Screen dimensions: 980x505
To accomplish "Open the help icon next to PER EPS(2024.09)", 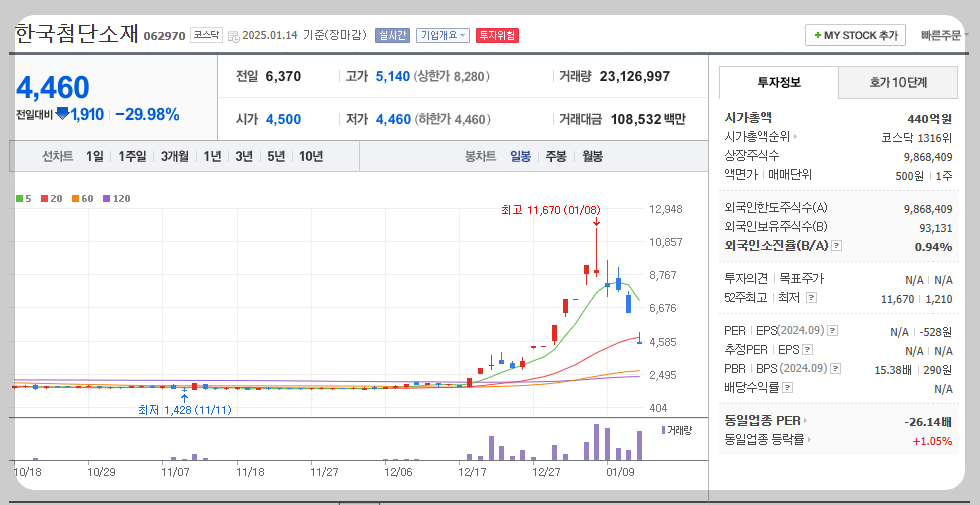I will 832,331.
